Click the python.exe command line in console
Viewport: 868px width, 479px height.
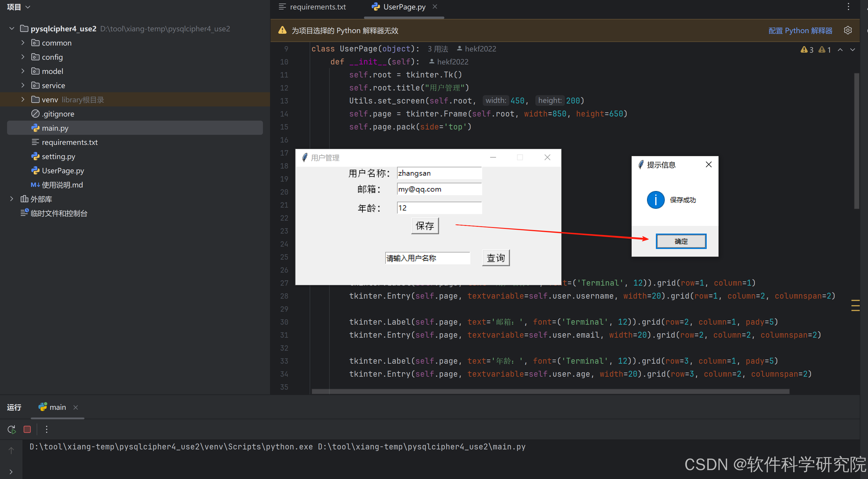click(x=277, y=446)
